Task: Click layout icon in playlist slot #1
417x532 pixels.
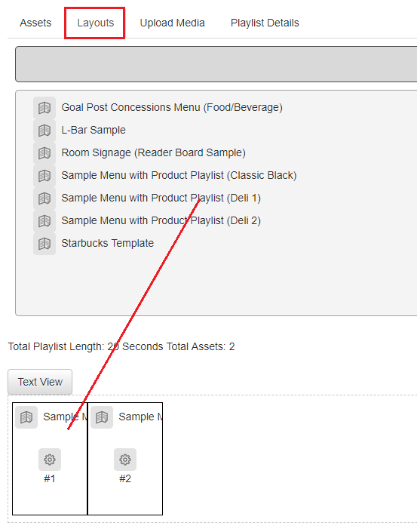Action: pos(26,417)
